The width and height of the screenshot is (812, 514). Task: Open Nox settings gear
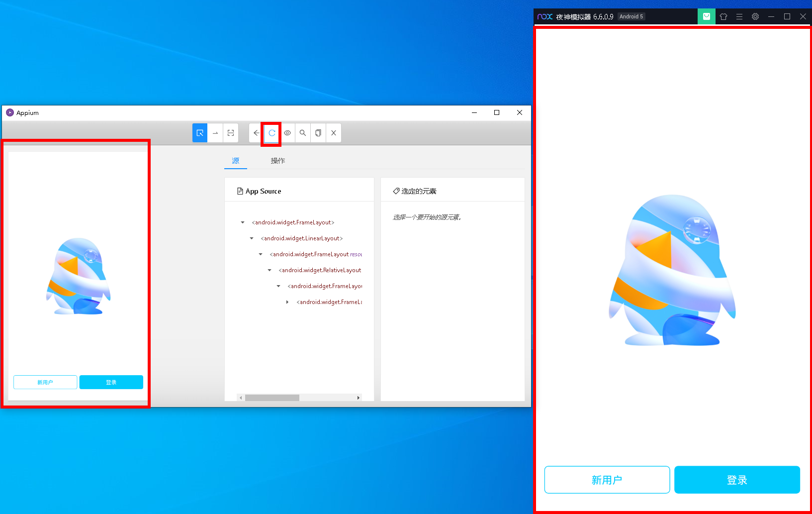click(x=755, y=16)
